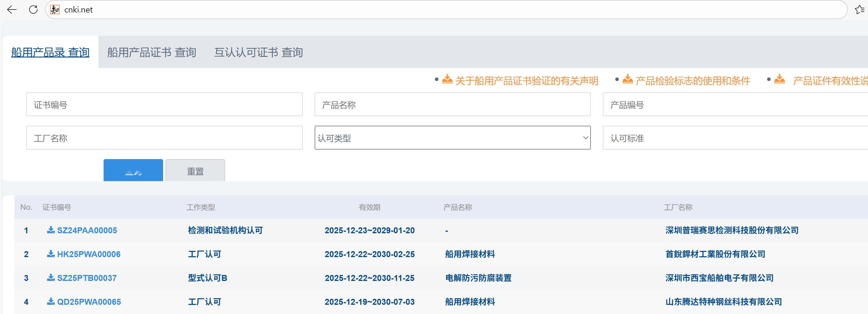
Task: Select 船用焊接材料 in the HK25PWA00006 row
Action: tap(470, 254)
